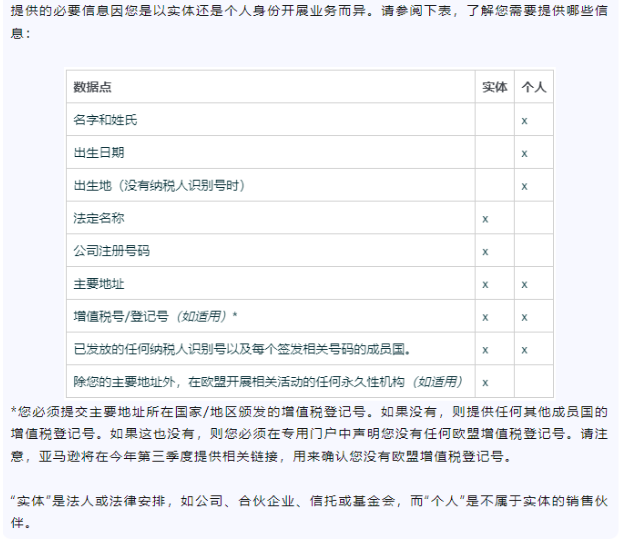Select the '主要地址' row label

pyautogui.click(x=99, y=284)
